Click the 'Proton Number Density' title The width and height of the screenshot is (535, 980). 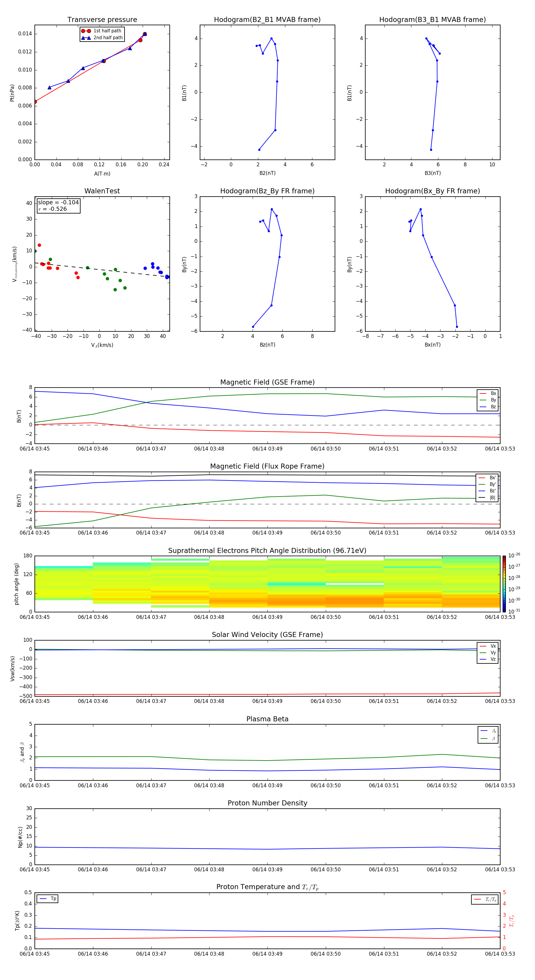pyautogui.click(x=267, y=803)
